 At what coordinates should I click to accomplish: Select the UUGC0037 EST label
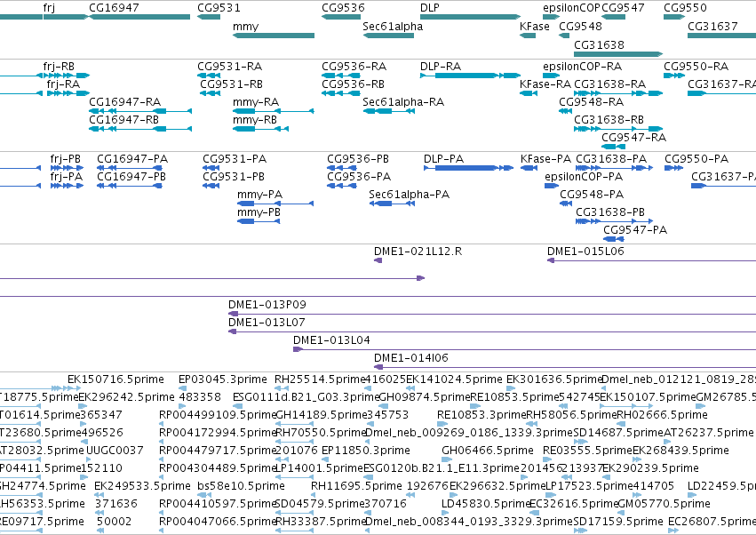[x=115, y=451]
